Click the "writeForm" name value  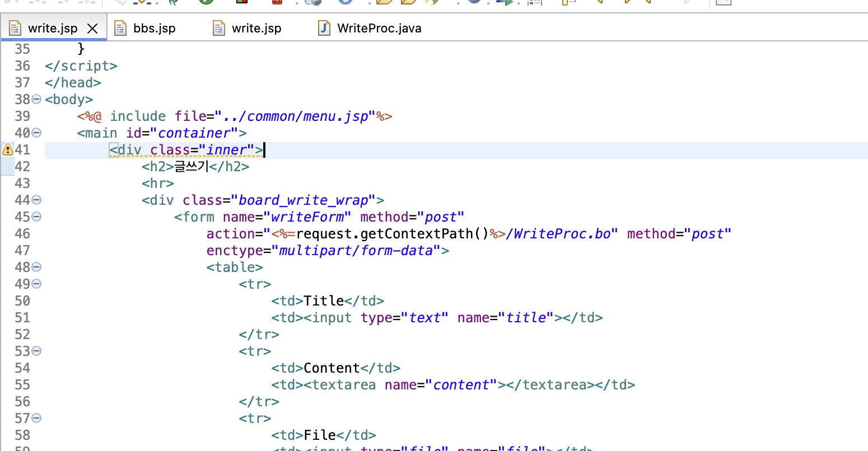[307, 217]
